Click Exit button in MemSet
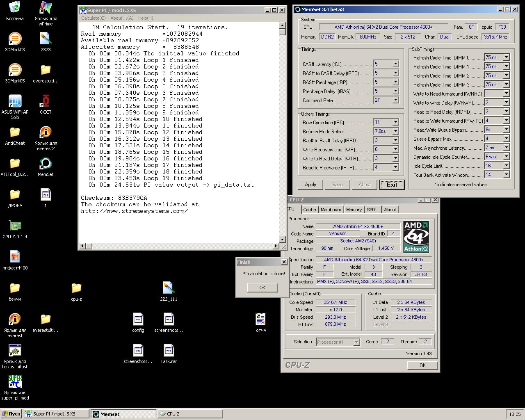The width and height of the screenshot is (525, 420). pyautogui.click(x=392, y=185)
